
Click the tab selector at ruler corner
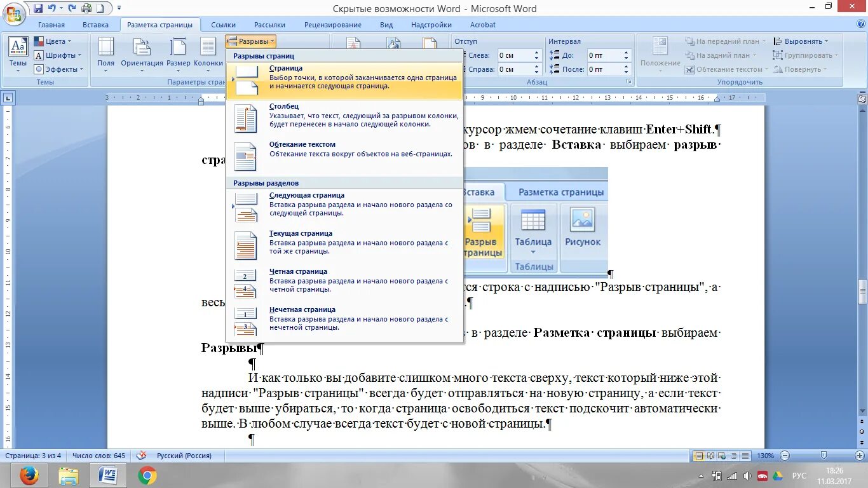tap(8, 98)
